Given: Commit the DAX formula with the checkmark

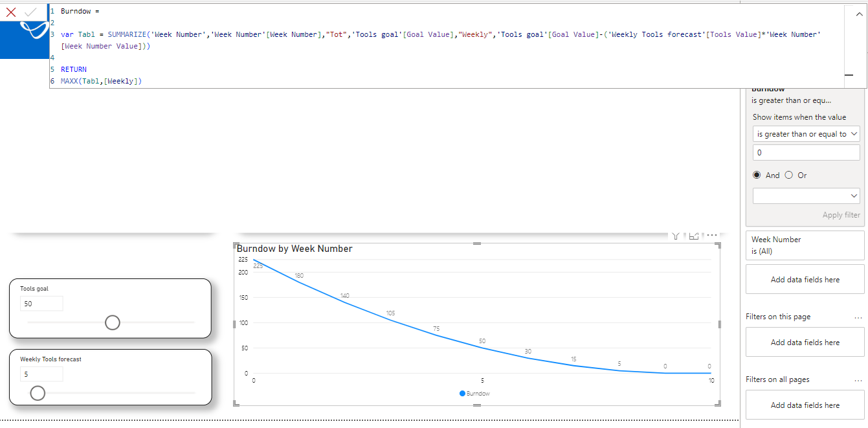Looking at the screenshot, I should point(30,12).
